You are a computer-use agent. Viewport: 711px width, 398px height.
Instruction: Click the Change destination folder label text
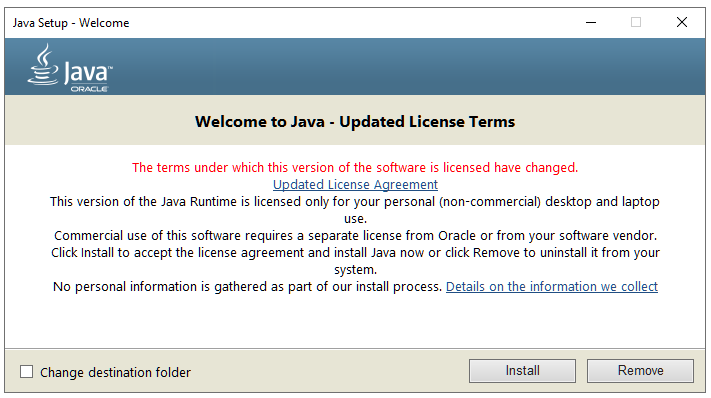[115, 372]
